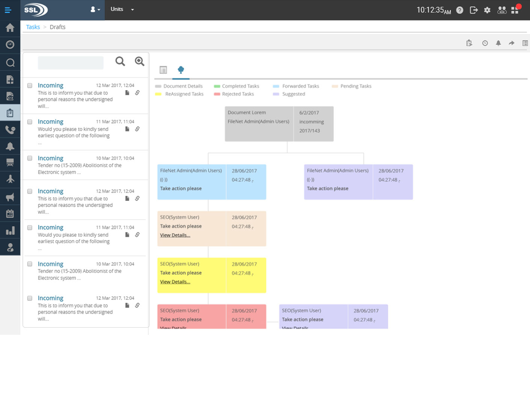
Task: Open the notifications bell in sidebar
Action: pos(10,146)
